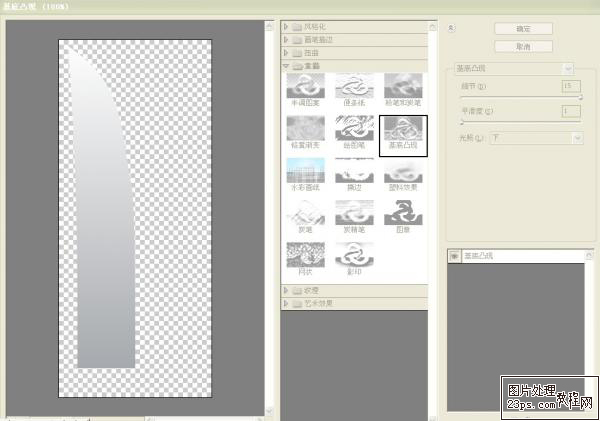The image size is (600, 421).
Task: Open the 光照 light direction dropdown
Action: click(536, 138)
